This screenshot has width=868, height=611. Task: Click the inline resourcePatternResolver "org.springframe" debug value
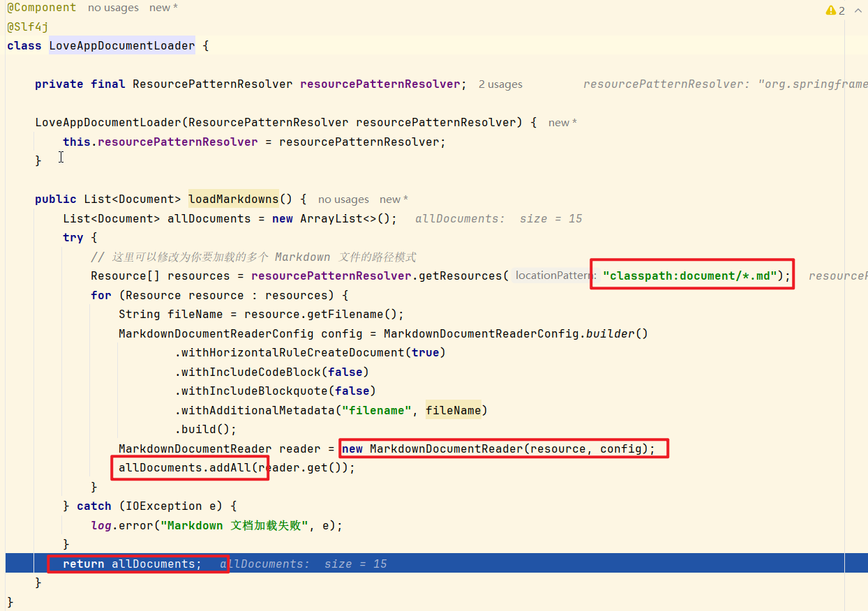726,84
